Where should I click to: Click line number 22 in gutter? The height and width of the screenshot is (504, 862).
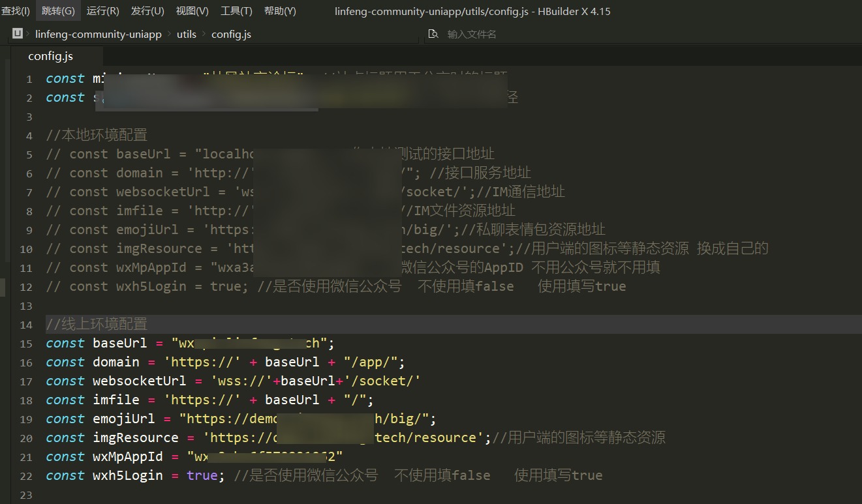26,476
